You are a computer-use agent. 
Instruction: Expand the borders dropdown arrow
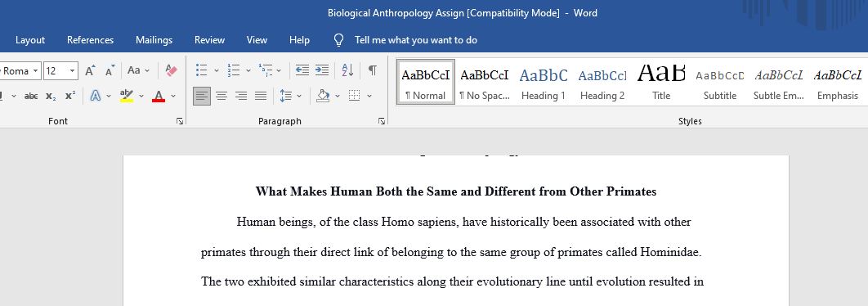(369, 97)
